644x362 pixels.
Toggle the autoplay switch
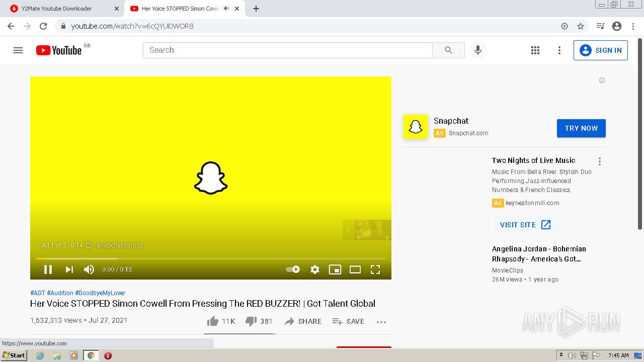293,269
